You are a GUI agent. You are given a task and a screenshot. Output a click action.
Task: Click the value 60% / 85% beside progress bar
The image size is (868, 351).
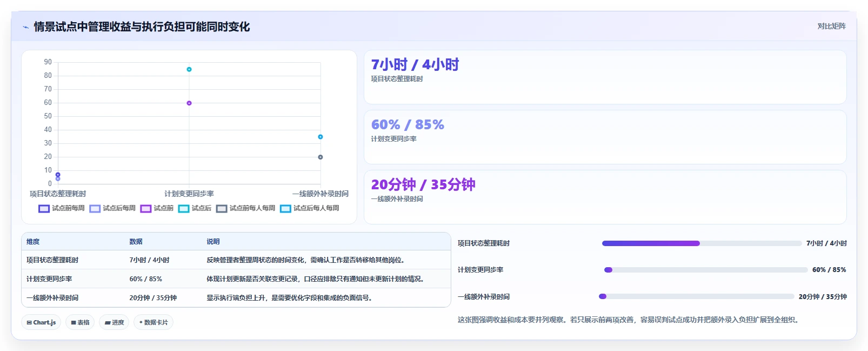829,270
